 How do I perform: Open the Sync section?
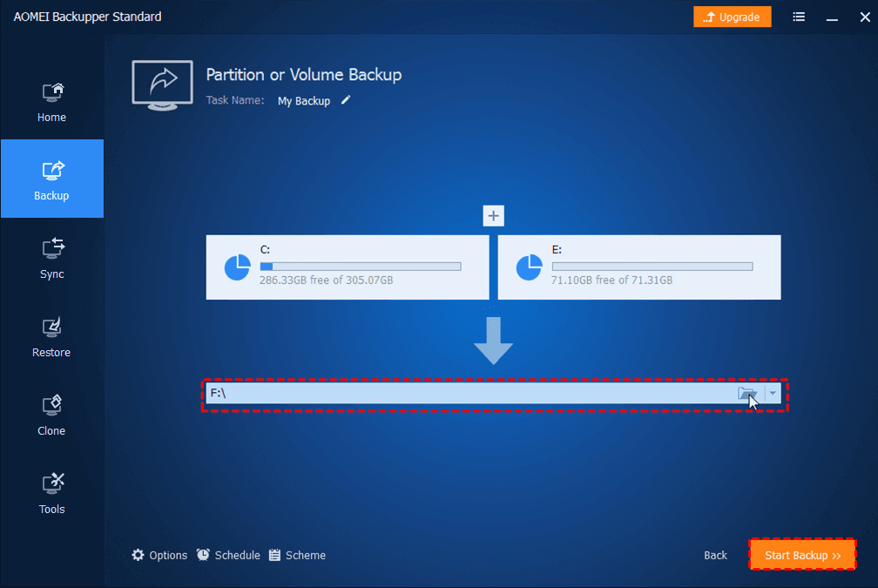(51, 258)
